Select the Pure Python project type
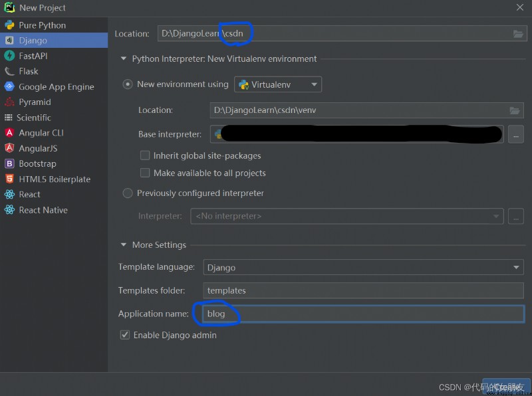 pos(54,25)
